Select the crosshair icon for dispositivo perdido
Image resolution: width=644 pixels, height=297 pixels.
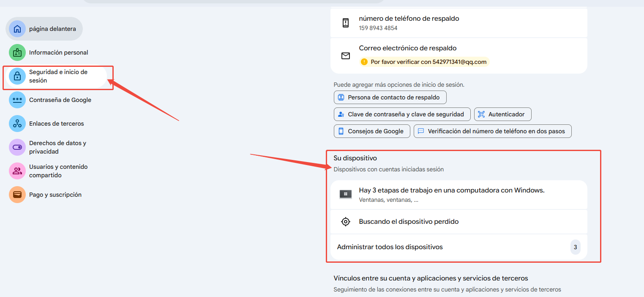point(346,221)
